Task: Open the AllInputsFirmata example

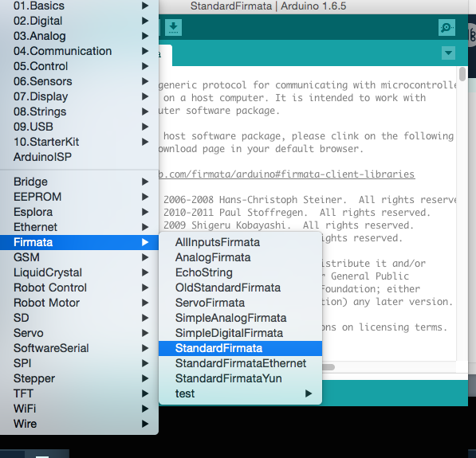Action: pyautogui.click(x=240, y=243)
